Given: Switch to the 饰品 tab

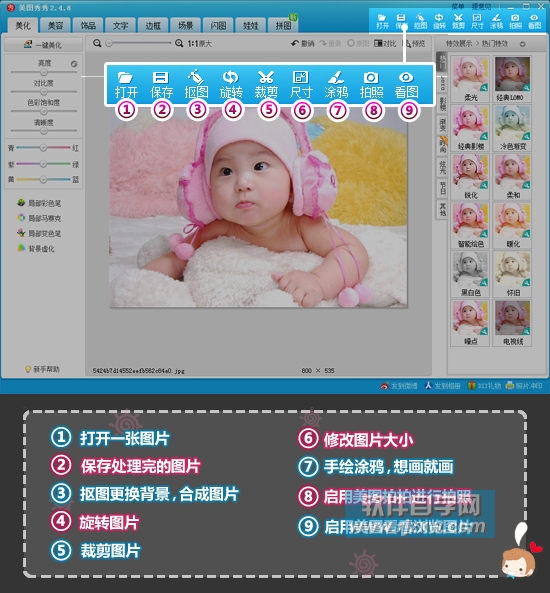Looking at the screenshot, I should pos(88,25).
